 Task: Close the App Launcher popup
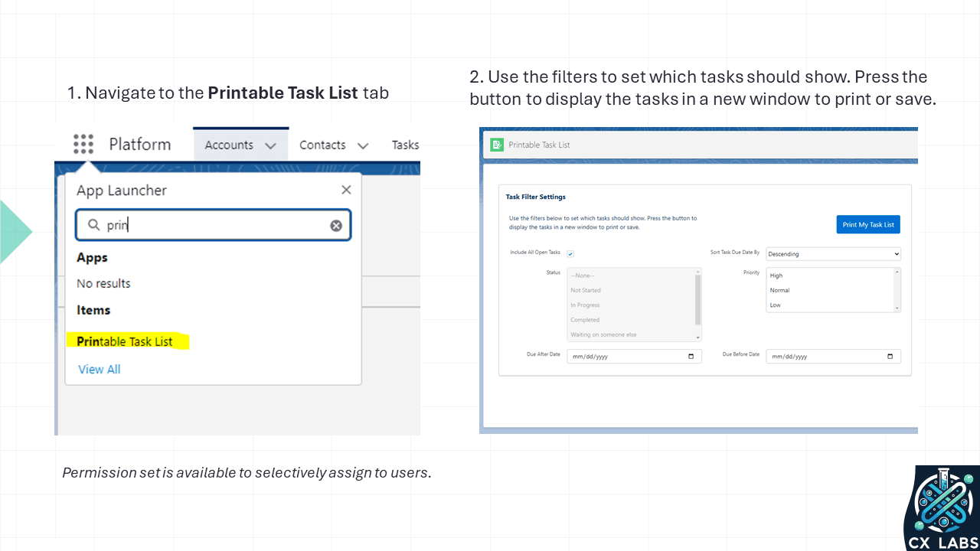346,190
